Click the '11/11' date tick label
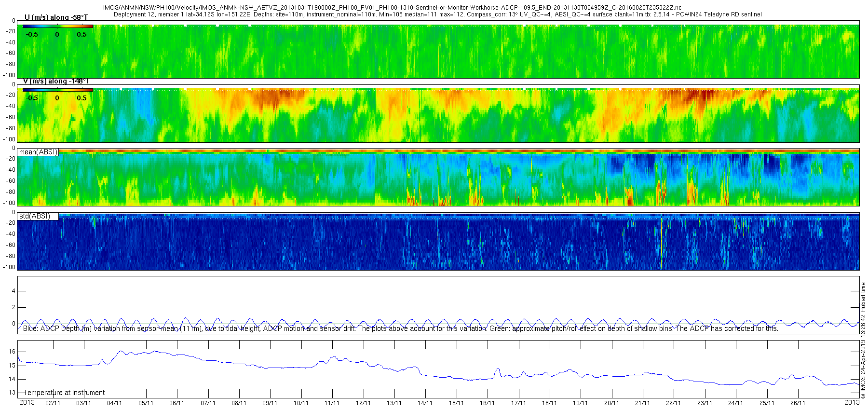This screenshot has width=868, height=410. point(332,403)
